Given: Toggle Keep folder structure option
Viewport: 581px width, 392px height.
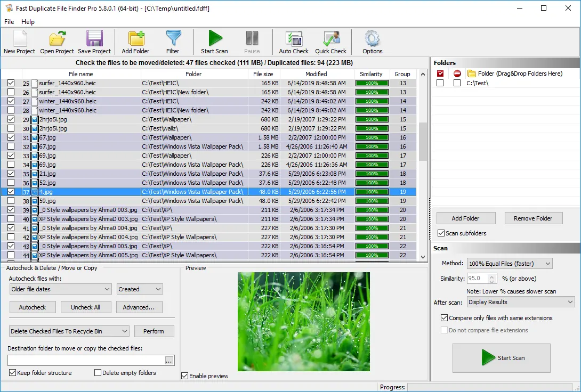Looking at the screenshot, I should [12, 373].
